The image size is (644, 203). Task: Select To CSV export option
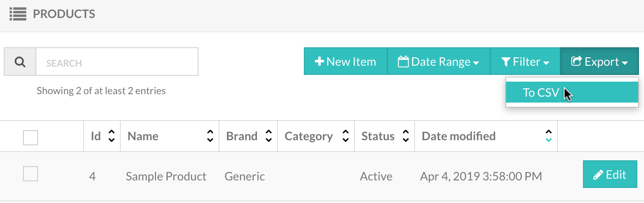click(x=572, y=93)
